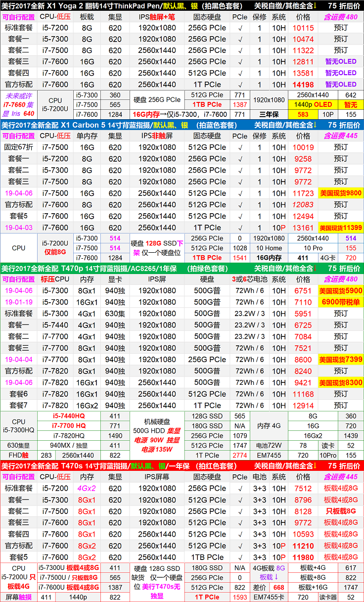Click the 10593 price cell

click(x=303, y=535)
